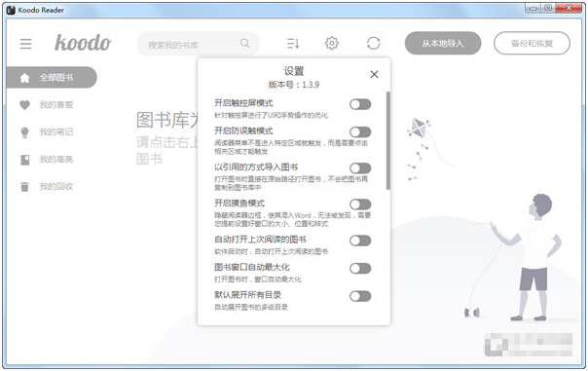Open the settings gear icon
Viewport: 588px width, 371px height.
(x=332, y=43)
